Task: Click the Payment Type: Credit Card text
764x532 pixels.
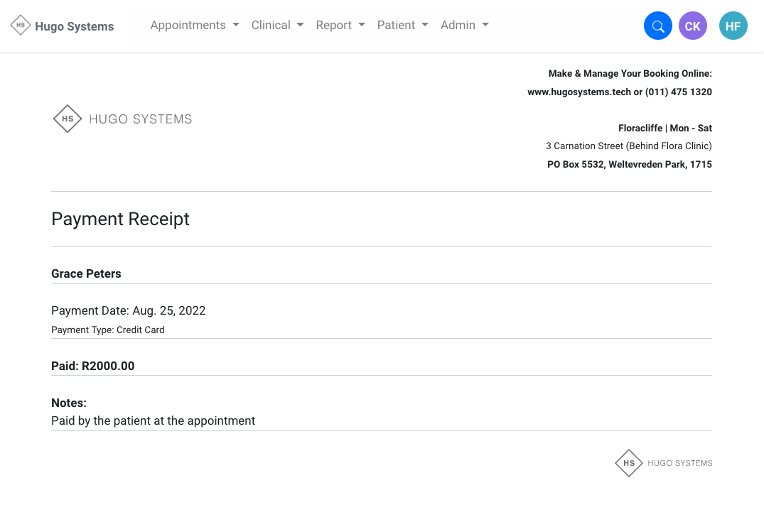Action: (107, 330)
